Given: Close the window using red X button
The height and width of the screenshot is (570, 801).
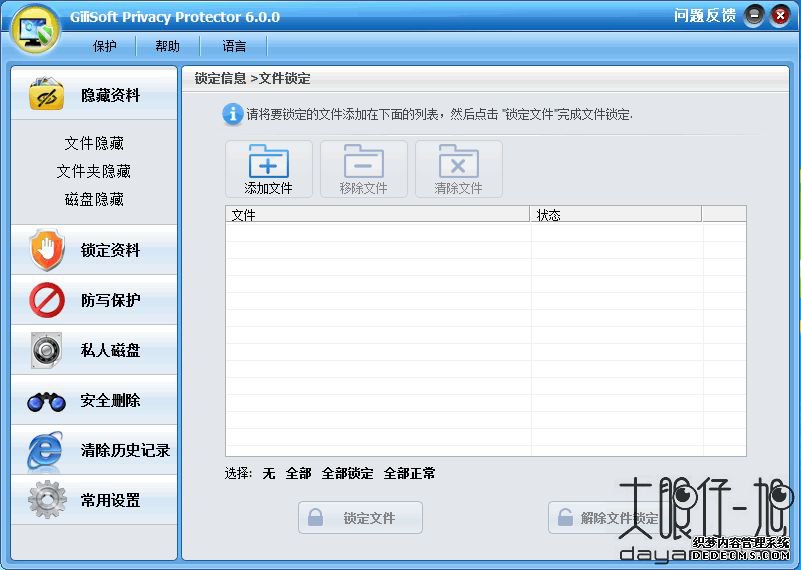Looking at the screenshot, I should tap(780, 16).
